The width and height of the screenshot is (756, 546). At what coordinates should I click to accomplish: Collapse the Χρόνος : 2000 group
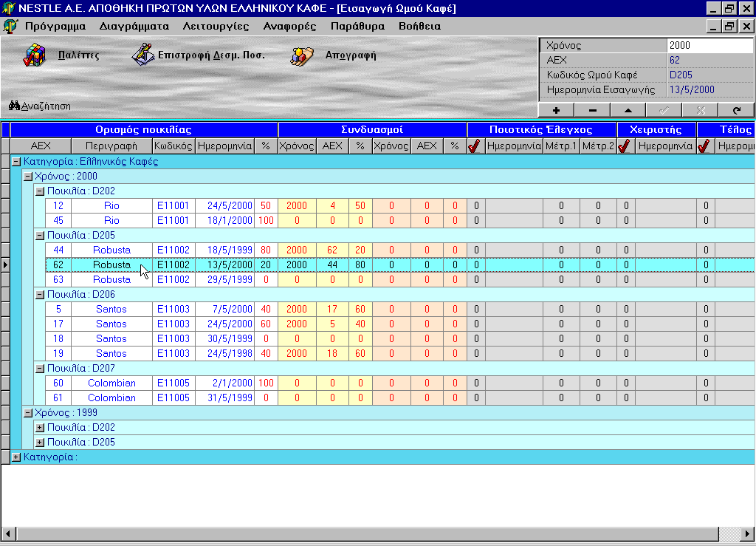28,176
